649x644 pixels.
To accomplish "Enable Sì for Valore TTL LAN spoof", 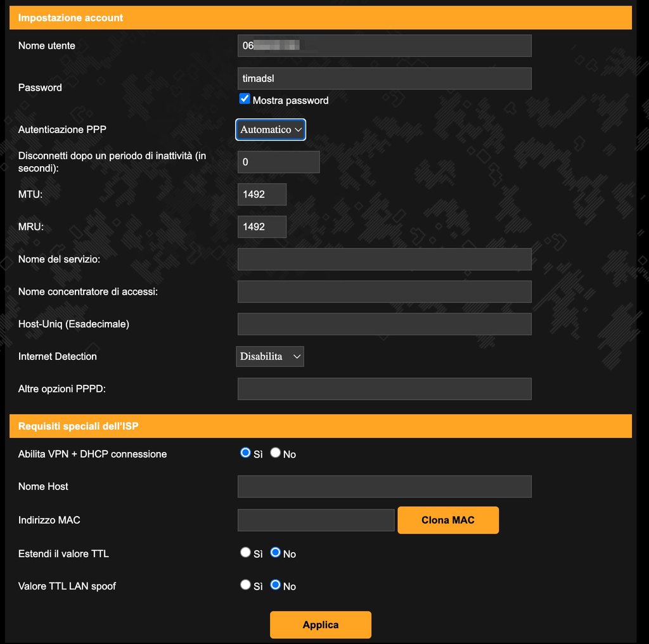I will click(245, 585).
